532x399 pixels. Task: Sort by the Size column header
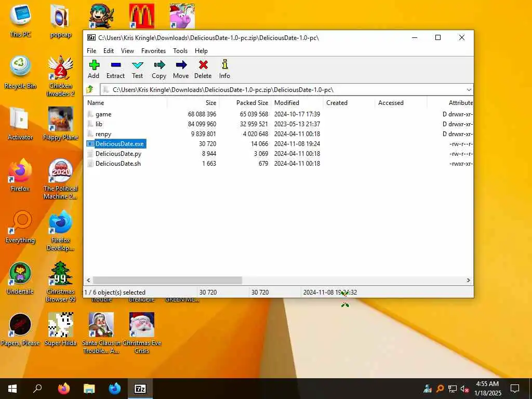(193, 103)
